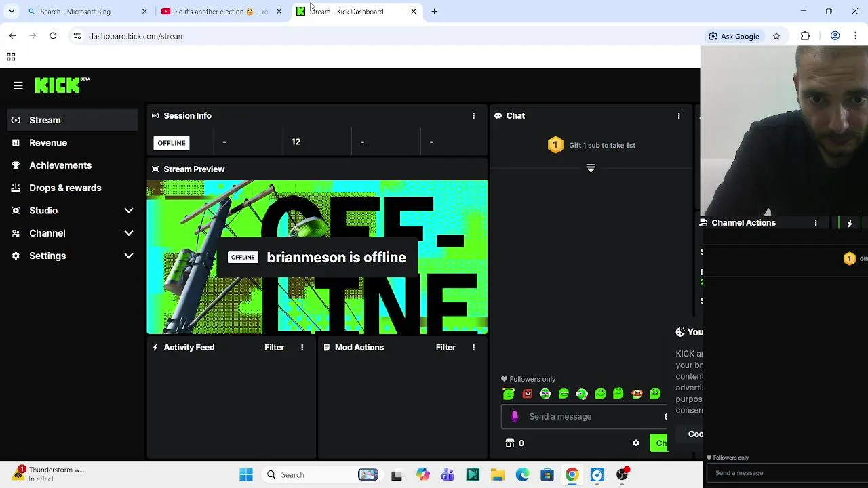
Task: Open the Chrome tab search dropdown
Action: tap(12, 12)
